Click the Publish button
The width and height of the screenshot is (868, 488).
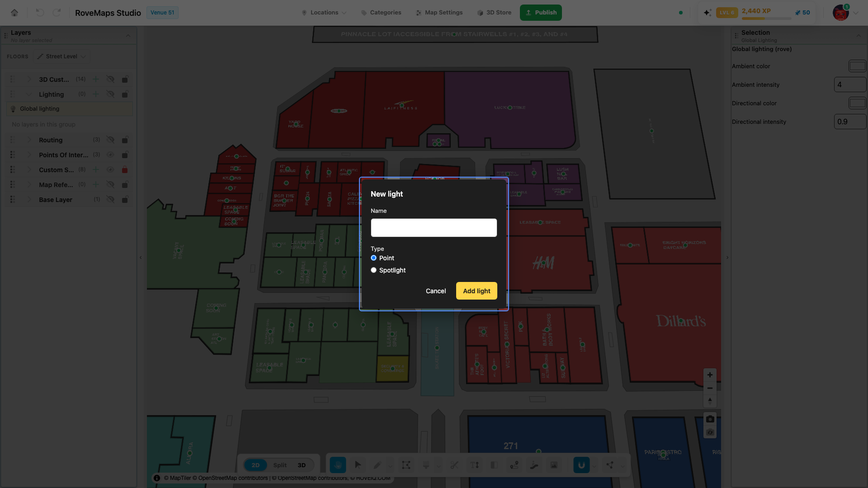(541, 13)
